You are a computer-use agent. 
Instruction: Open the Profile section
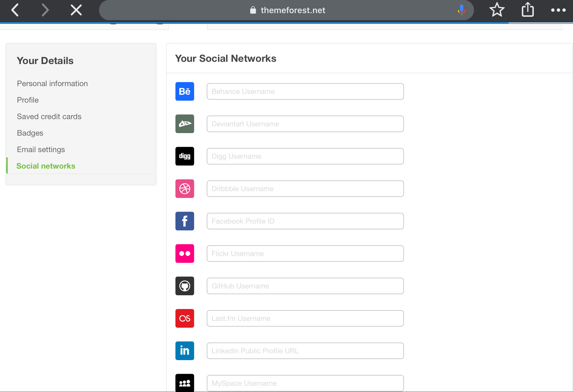[28, 100]
